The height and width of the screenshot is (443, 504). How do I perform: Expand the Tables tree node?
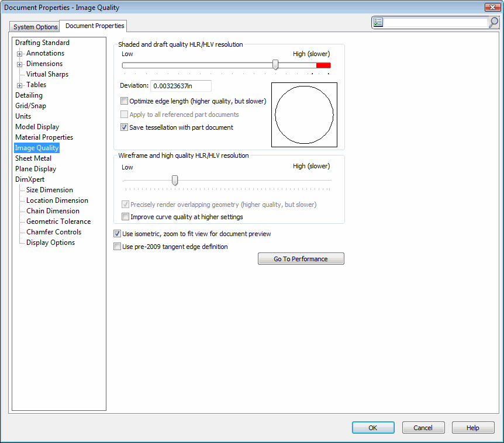pos(20,85)
